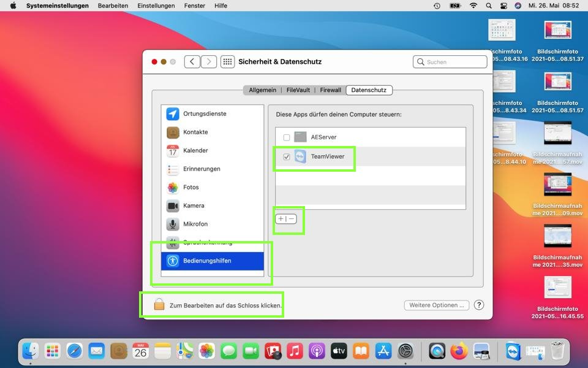Open the Bearbeiten menu
This screenshot has height=368, width=588.
click(x=113, y=6)
